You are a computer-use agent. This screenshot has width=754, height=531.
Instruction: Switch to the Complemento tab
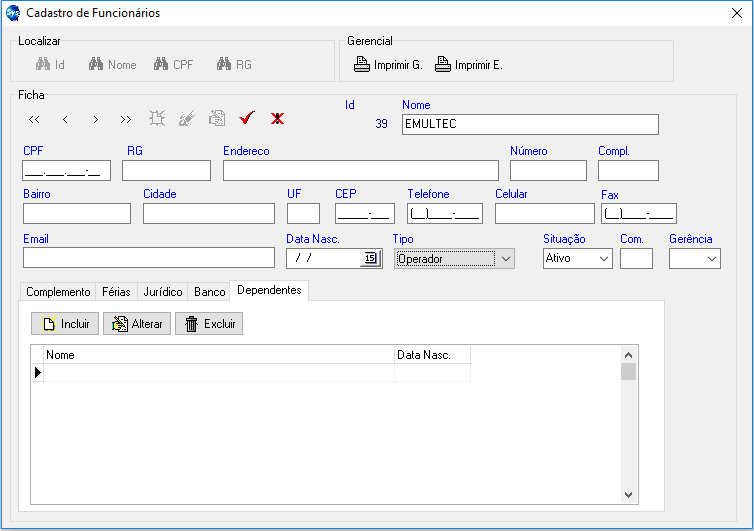click(58, 292)
